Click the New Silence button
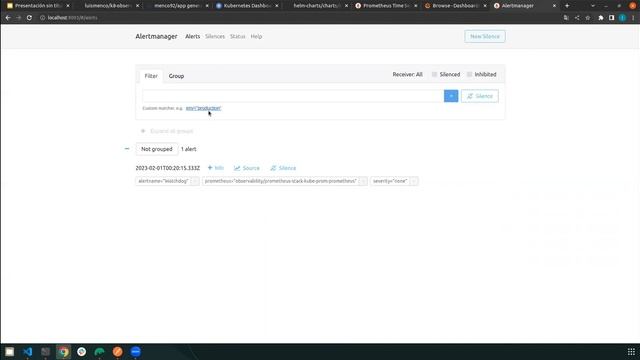 coord(484,36)
